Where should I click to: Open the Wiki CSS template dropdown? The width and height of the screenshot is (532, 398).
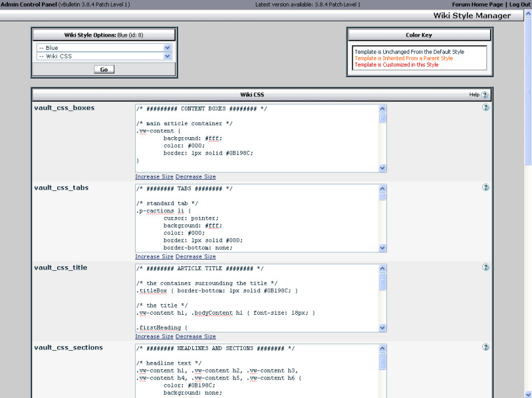tap(104, 57)
